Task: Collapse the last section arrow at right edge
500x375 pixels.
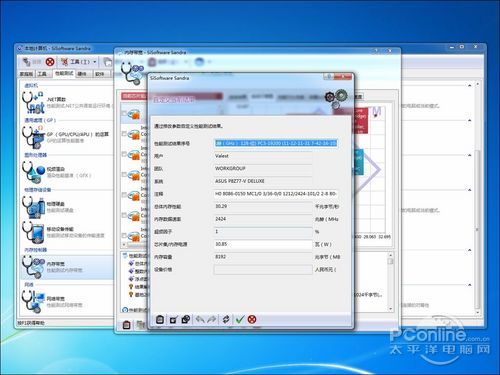Action: click(470, 285)
